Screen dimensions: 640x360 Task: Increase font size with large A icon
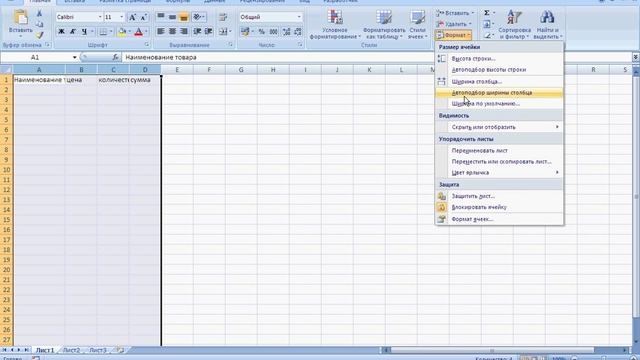(132, 17)
